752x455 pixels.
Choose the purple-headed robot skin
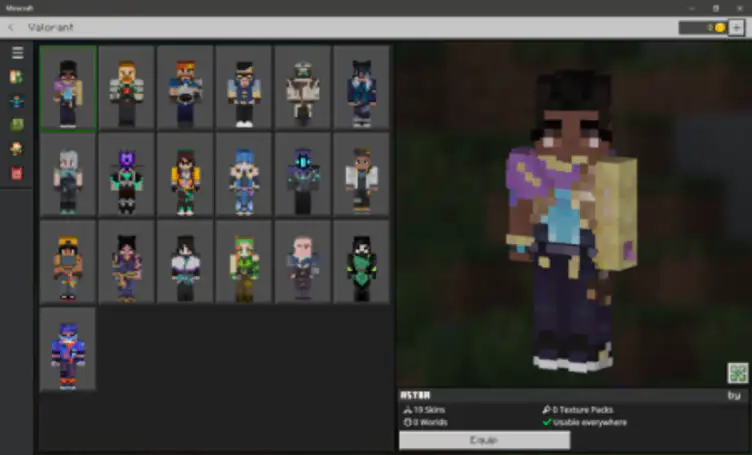[x=127, y=175]
